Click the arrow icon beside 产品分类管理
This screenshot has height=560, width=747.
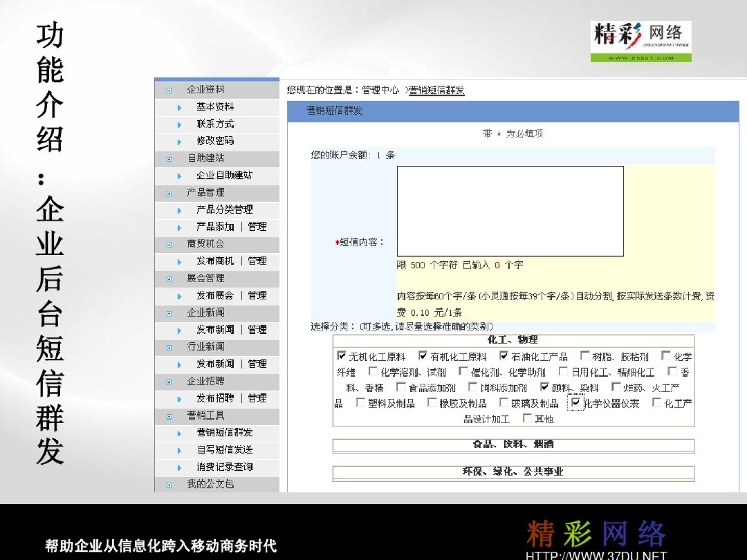tap(179, 210)
